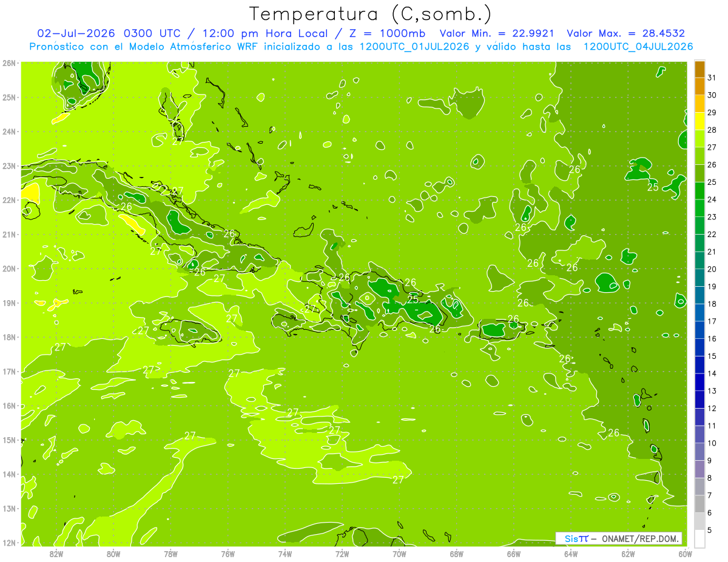Click the 74W longitude label
Viewport: 728px width, 562px height.
point(285,553)
